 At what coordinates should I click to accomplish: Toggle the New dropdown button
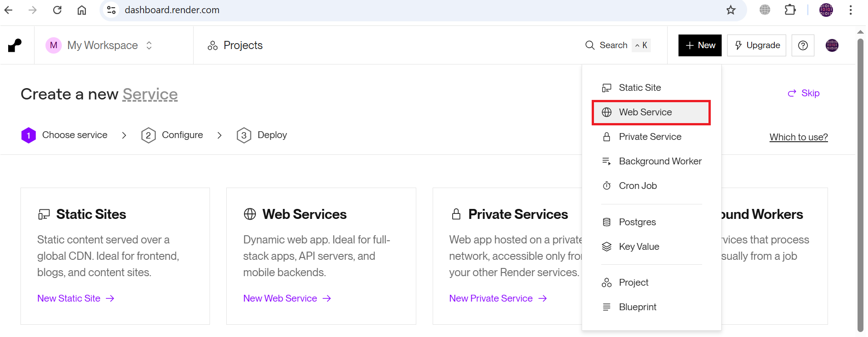pyautogui.click(x=699, y=45)
